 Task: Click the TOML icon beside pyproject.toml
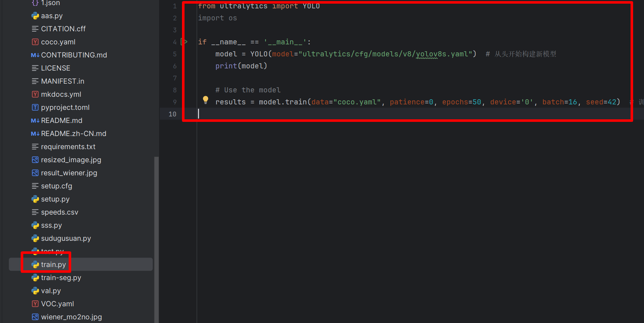(x=35, y=107)
